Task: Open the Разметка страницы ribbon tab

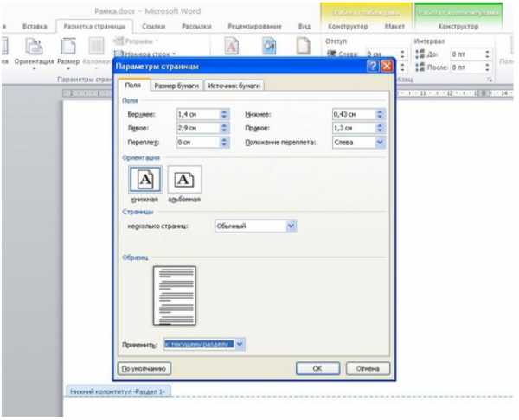Action: coord(94,27)
